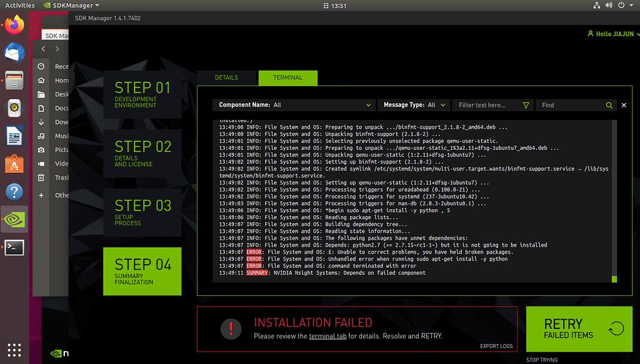640x364 pixels.
Task: Open Firefox from the Ubuntu dock
Action: (14, 25)
